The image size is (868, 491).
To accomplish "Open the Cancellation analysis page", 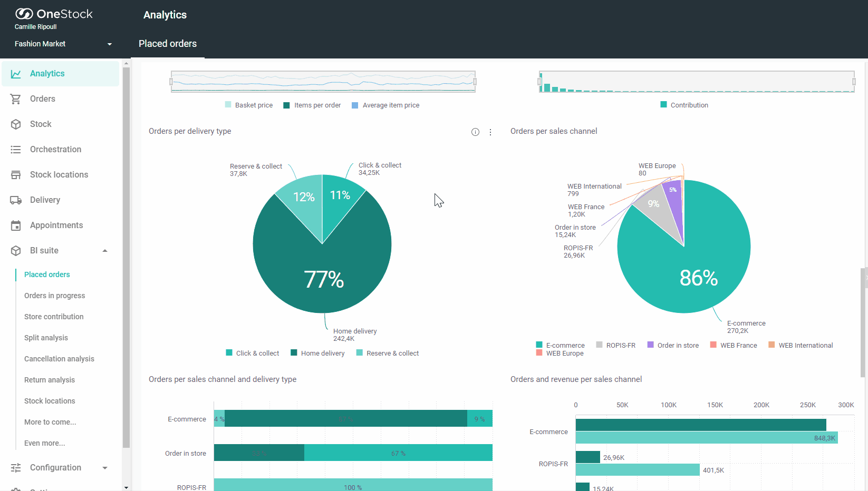I will pyautogui.click(x=59, y=359).
